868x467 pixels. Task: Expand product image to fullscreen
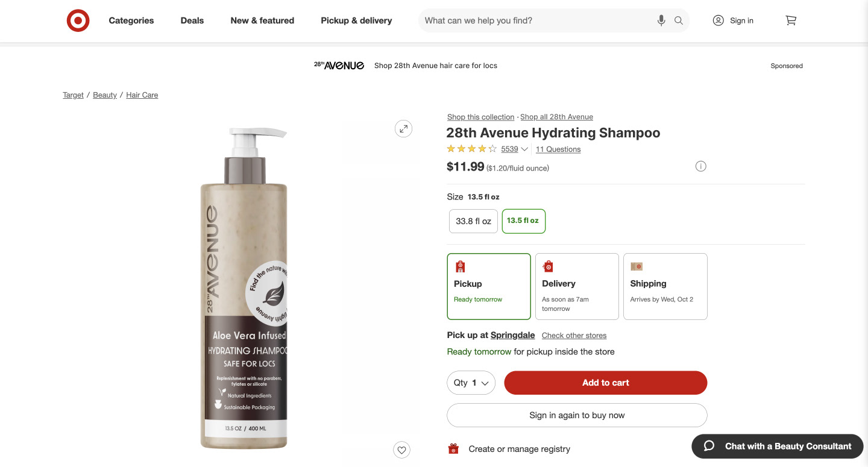403,128
